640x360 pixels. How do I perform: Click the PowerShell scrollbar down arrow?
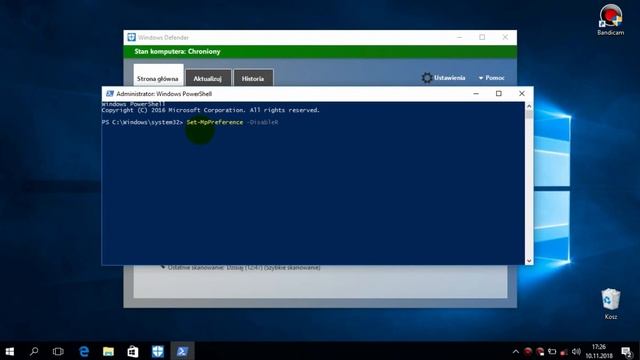pyautogui.click(x=529, y=260)
